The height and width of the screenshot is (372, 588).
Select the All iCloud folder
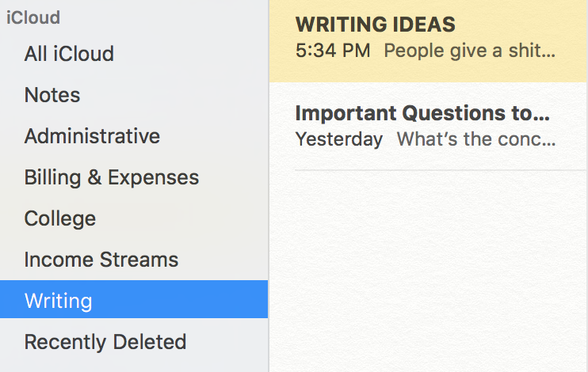click(134, 54)
